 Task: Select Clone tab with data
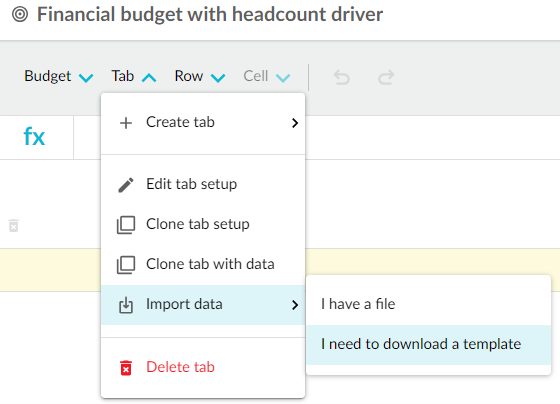point(203,265)
